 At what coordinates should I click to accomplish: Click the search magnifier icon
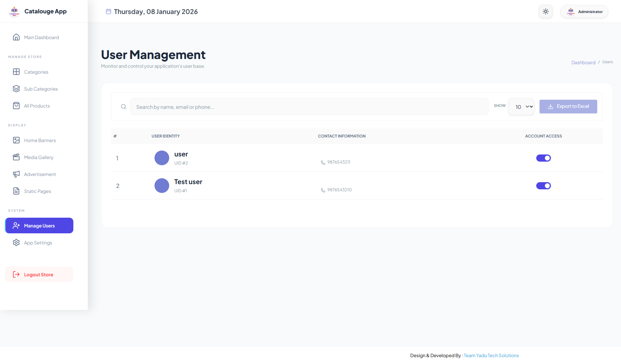point(124,107)
